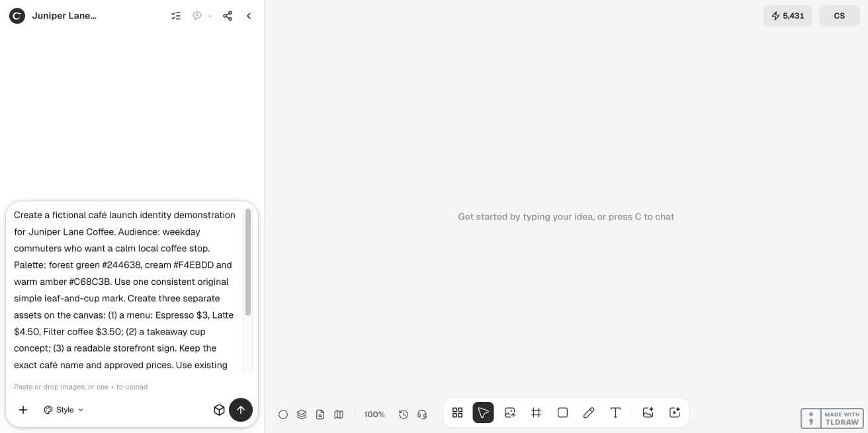Click the circle icon in bottom bar
Image resolution: width=868 pixels, height=433 pixels.
[x=283, y=414]
